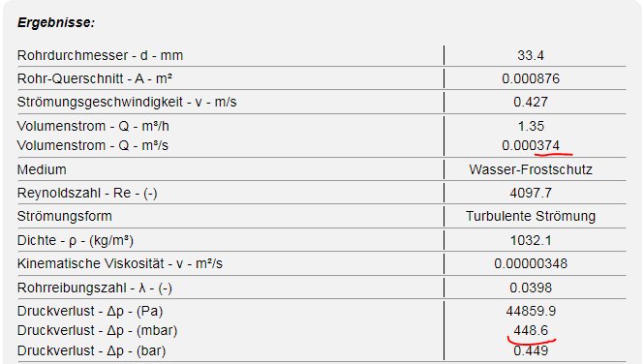Click the Druckverlust bar value 0.449
Viewport: 644px width, 364px height.
pos(531,350)
